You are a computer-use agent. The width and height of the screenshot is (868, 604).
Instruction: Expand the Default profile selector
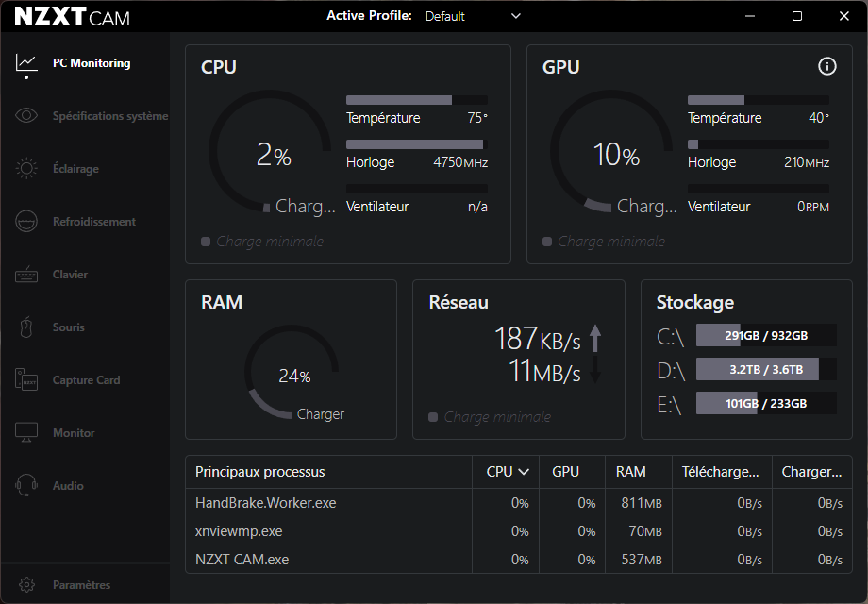468,16
